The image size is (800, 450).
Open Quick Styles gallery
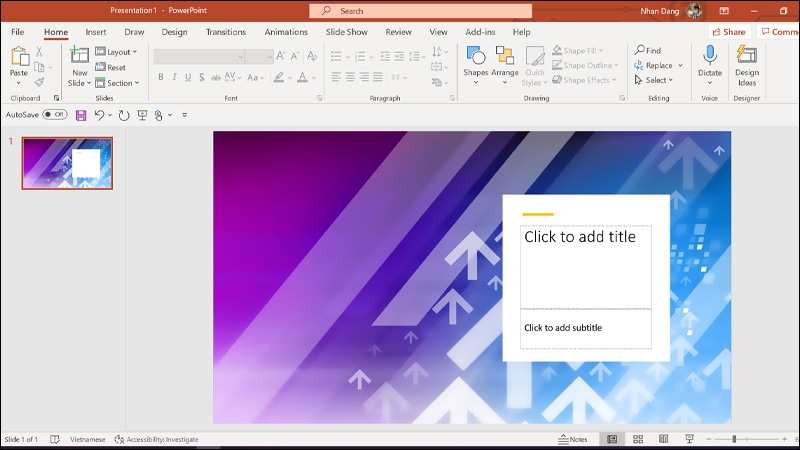tap(535, 66)
